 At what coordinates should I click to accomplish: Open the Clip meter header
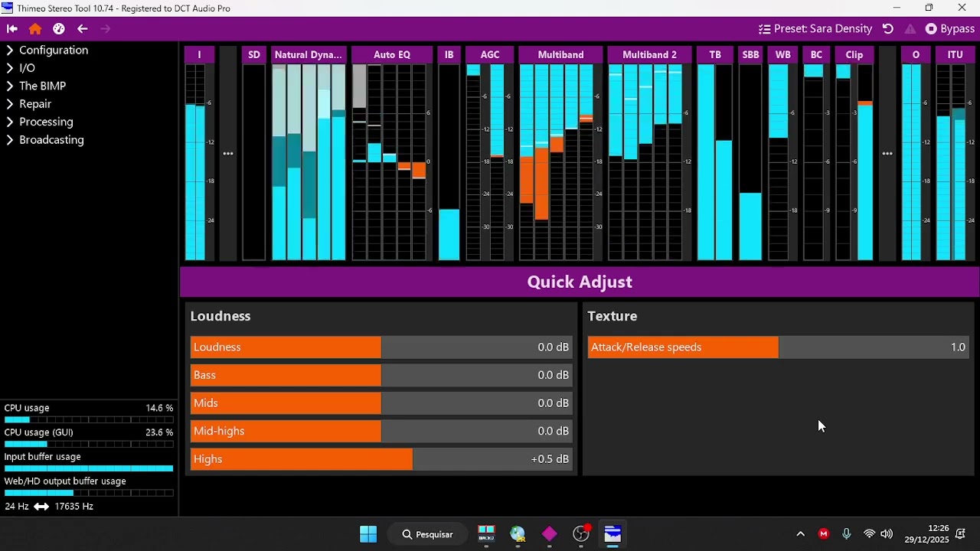[854, 54]
